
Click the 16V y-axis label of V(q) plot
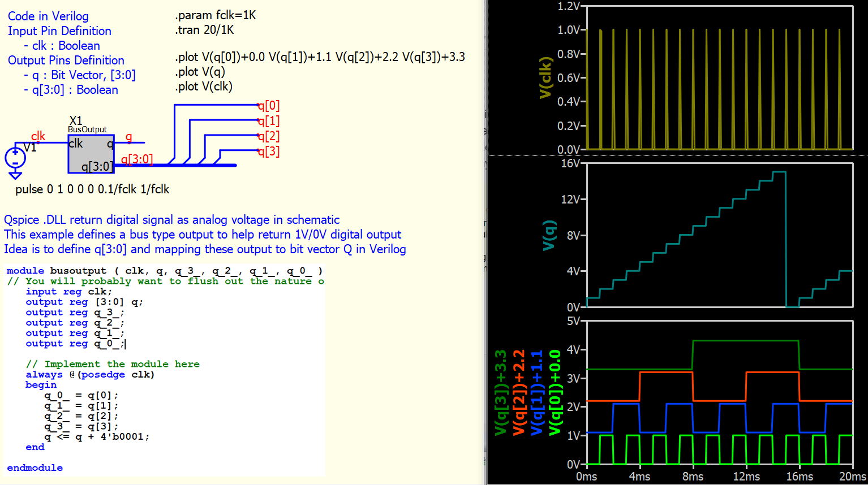click(570, 163)
